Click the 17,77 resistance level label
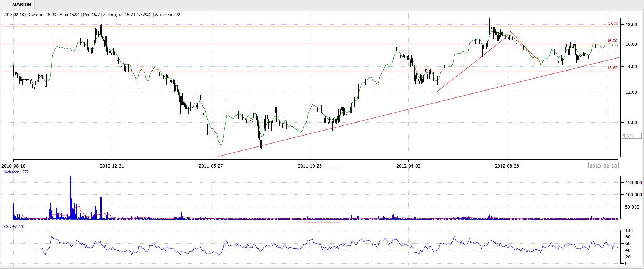644x269 pixels. (613, 24)
